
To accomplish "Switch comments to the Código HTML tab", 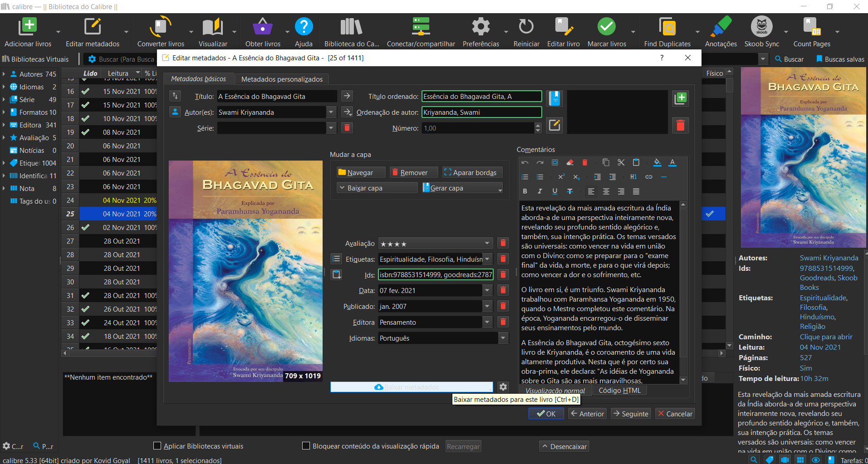I will pyautogui.click(x=619, y=390).
